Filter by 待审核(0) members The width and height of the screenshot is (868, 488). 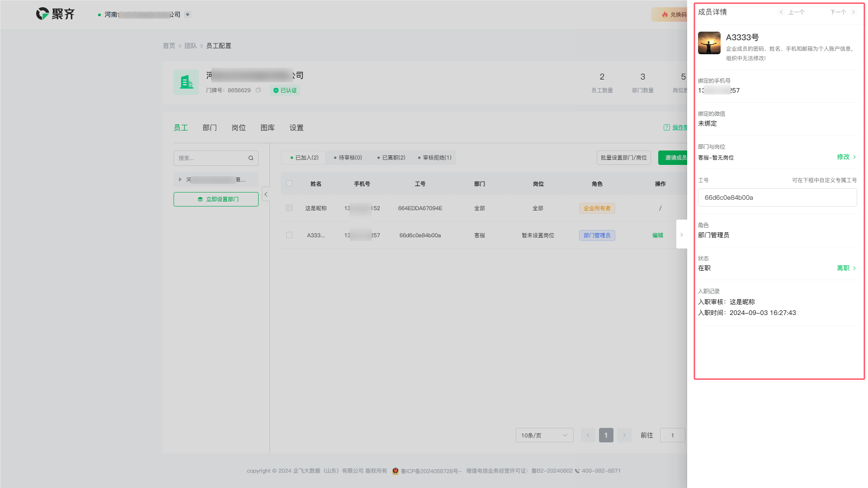tap(348, 158)
